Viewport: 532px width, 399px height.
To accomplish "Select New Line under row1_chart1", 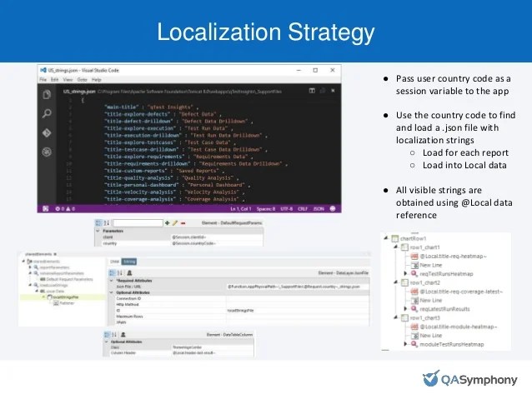I will (x=431, y=265).
